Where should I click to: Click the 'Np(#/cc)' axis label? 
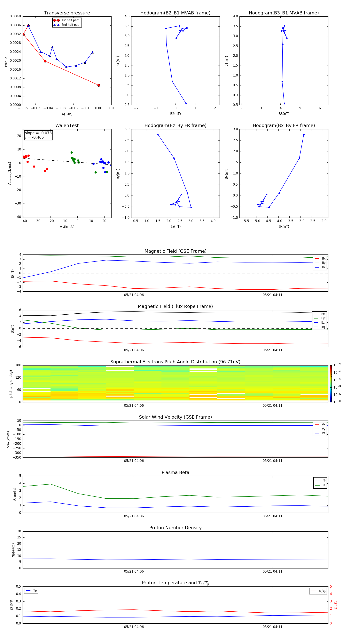(x=13, y=550)
